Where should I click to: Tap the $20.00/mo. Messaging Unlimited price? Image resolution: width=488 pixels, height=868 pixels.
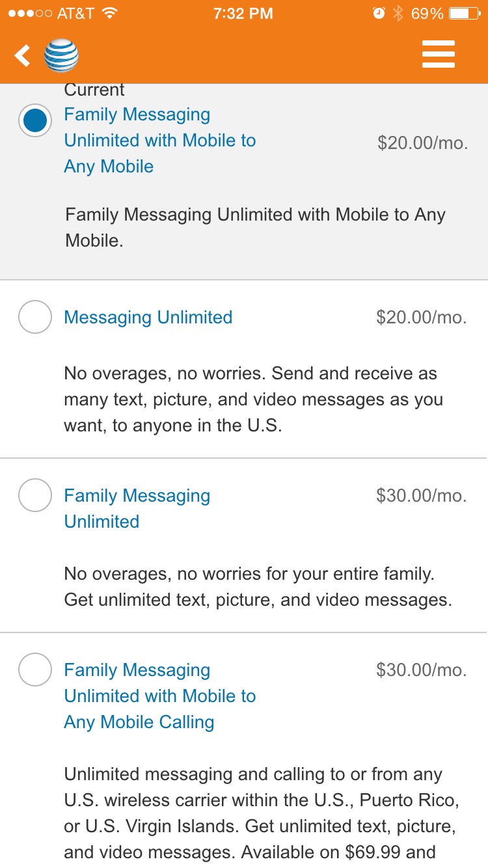pyautogui.click(x=421, y=318)
